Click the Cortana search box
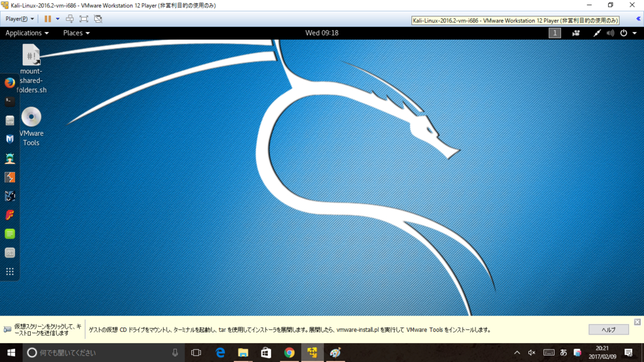 pyautogui.click(x=103, y=353)
